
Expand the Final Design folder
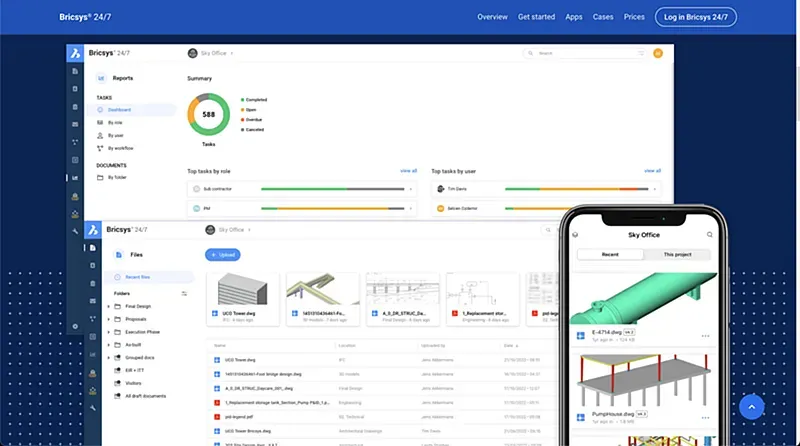(x=108, y=306)
